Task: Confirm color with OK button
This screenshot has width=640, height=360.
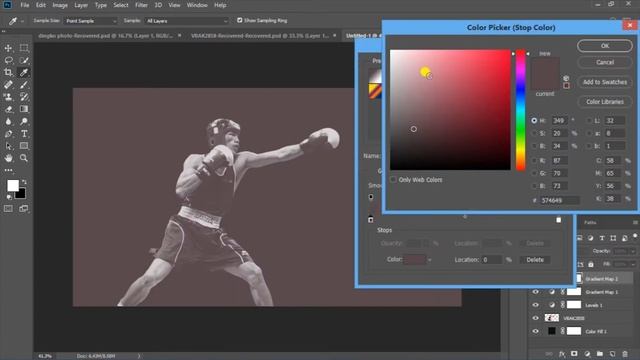Action: coord(605,46)
